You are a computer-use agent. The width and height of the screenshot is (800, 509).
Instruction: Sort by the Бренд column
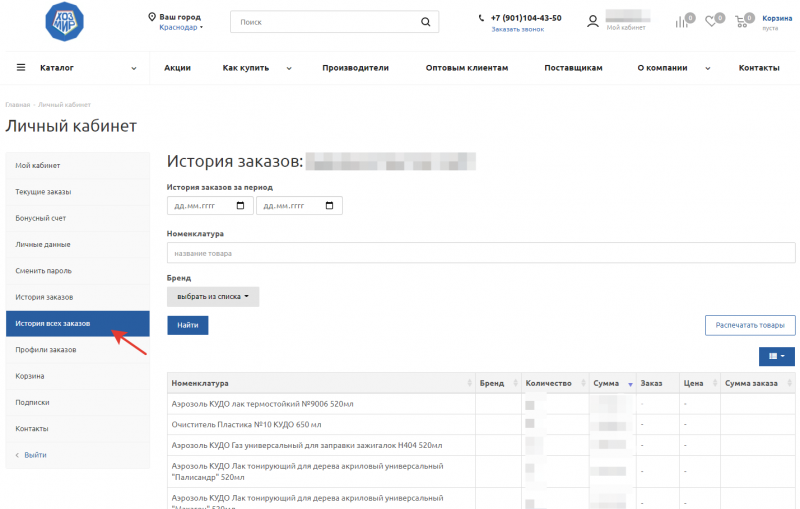(x=498, y=383)
